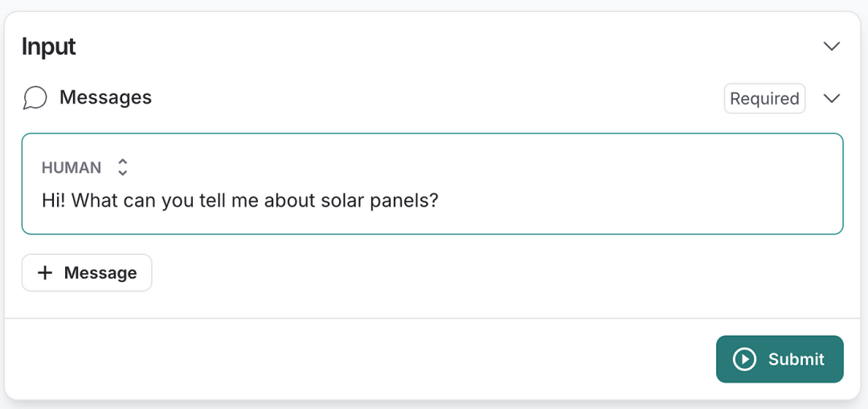Collapse the Input section chevron
Viewport: 868px width, 409px height.
[832, 47]
